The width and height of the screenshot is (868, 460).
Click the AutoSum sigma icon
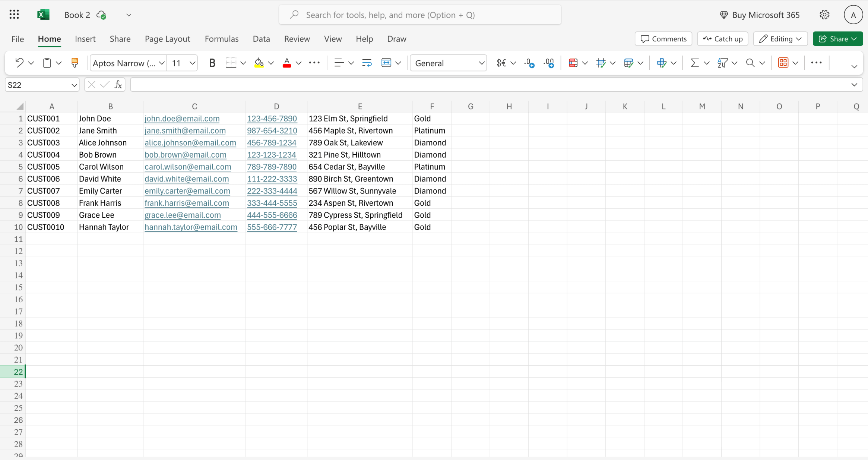[694, 63]
